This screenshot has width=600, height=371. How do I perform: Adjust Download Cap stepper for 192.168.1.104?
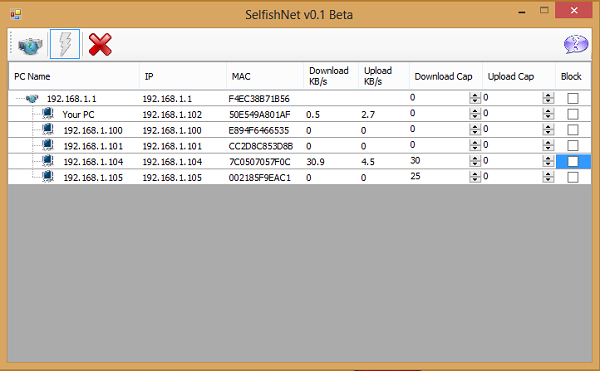pyautogui.click(x=474, y=161)
